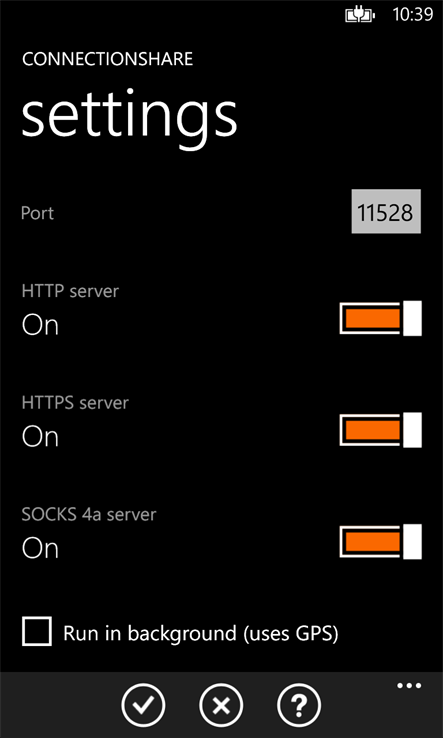
Task: Tap the HTTPS server On status text
Action: [40, 437]
